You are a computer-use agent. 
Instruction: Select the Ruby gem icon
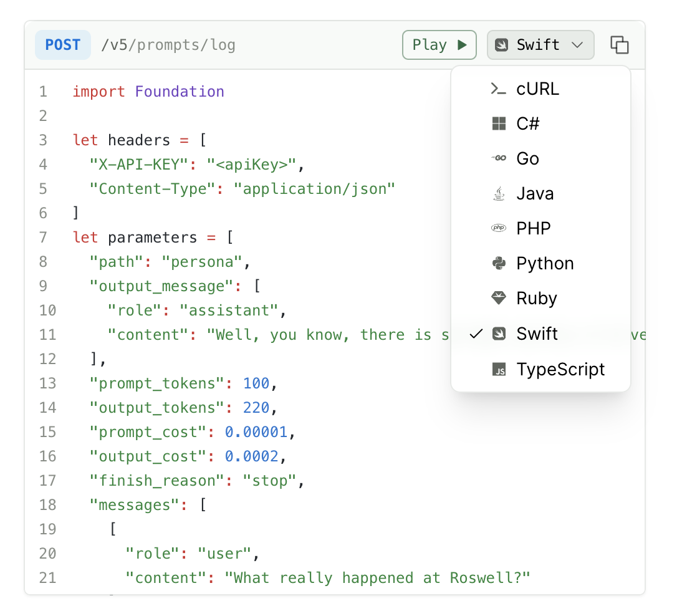[x=499, y=298]
